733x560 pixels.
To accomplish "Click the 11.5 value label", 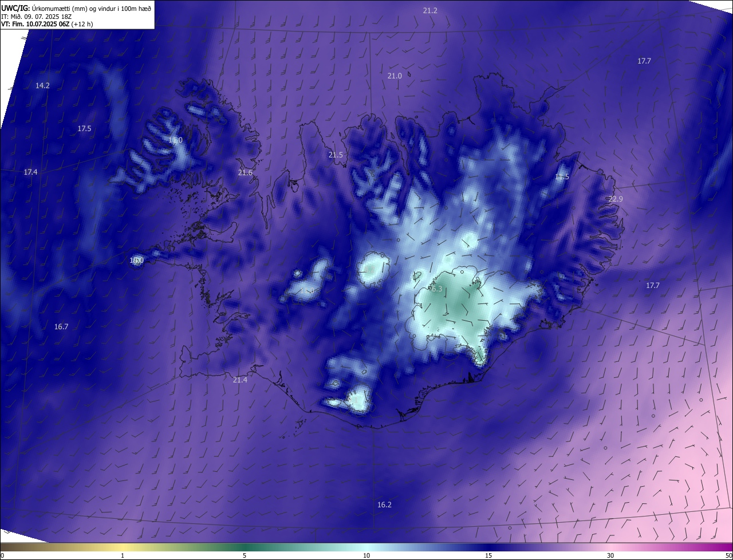I will click(x=562, y=177).
